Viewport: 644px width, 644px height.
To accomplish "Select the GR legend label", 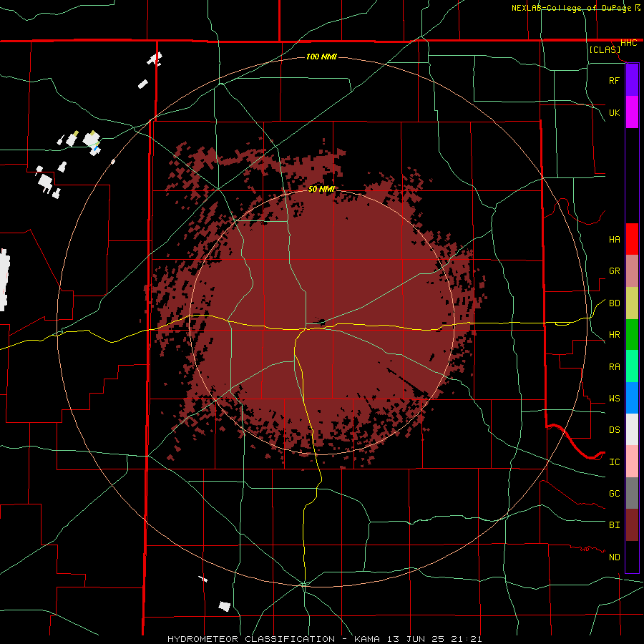I will point(614,271).
